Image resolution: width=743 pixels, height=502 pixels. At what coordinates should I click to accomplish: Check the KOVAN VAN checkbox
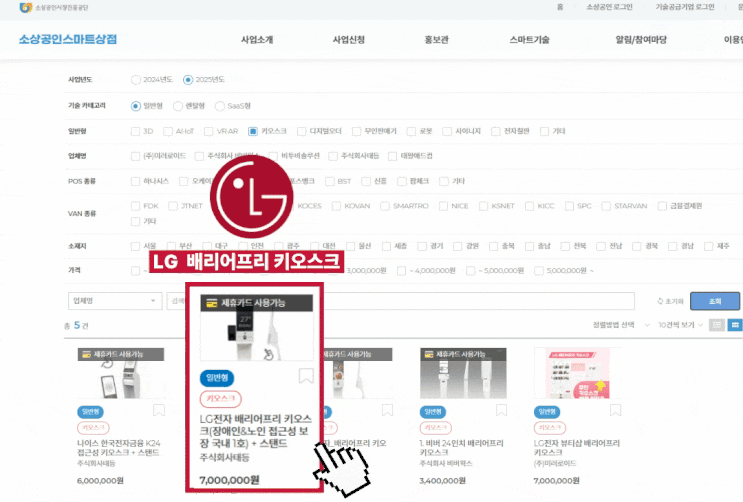(336, 206)
